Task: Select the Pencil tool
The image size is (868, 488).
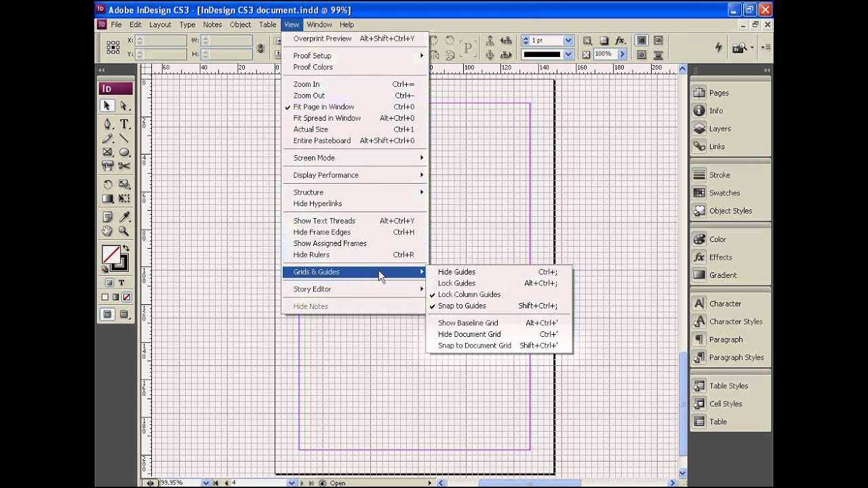Action: point(107,138)
